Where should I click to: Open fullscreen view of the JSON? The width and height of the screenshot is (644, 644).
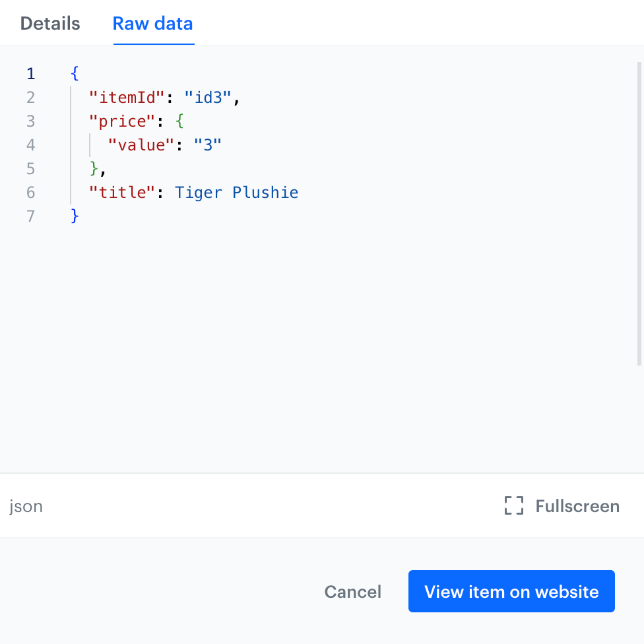560,506
